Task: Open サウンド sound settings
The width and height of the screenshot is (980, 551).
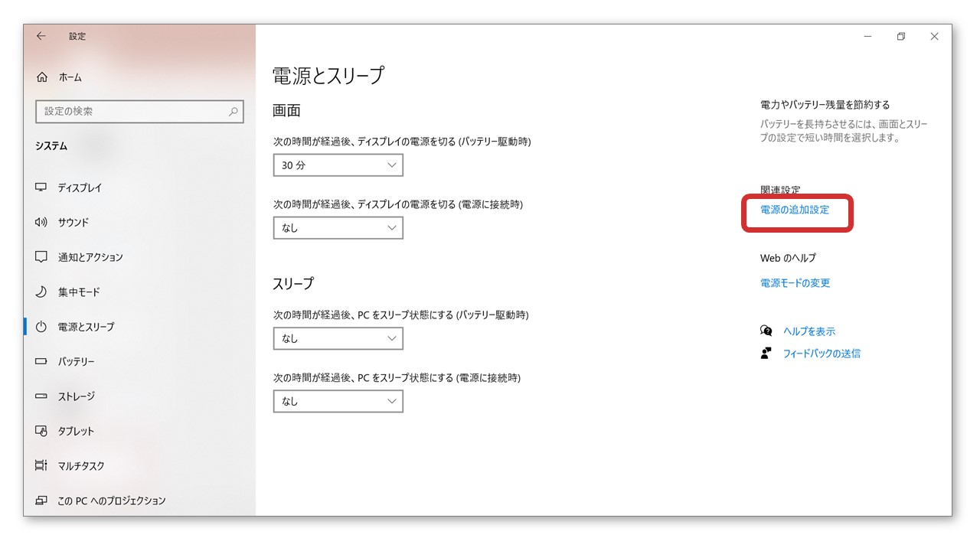Action: click(x=73, y=223)
